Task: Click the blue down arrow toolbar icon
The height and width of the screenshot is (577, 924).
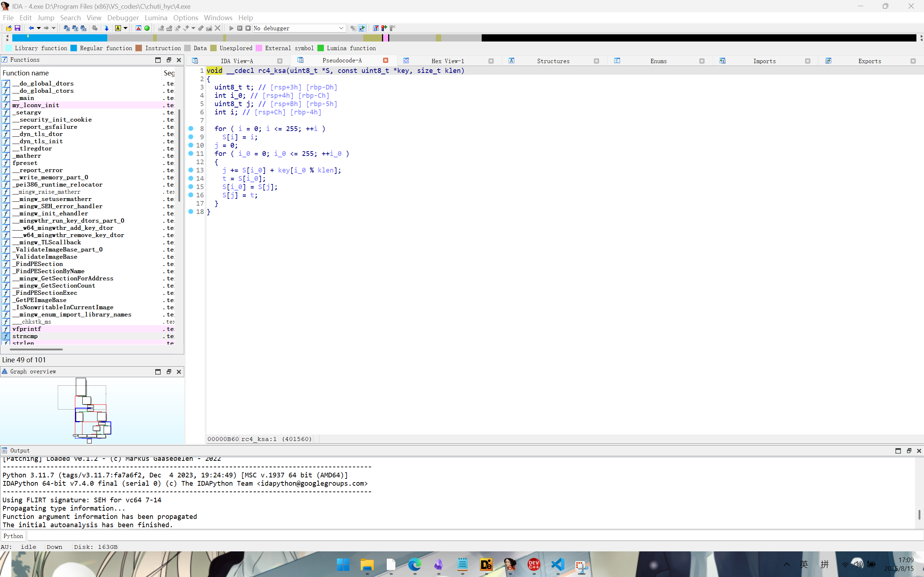Action: pos(107,28)
